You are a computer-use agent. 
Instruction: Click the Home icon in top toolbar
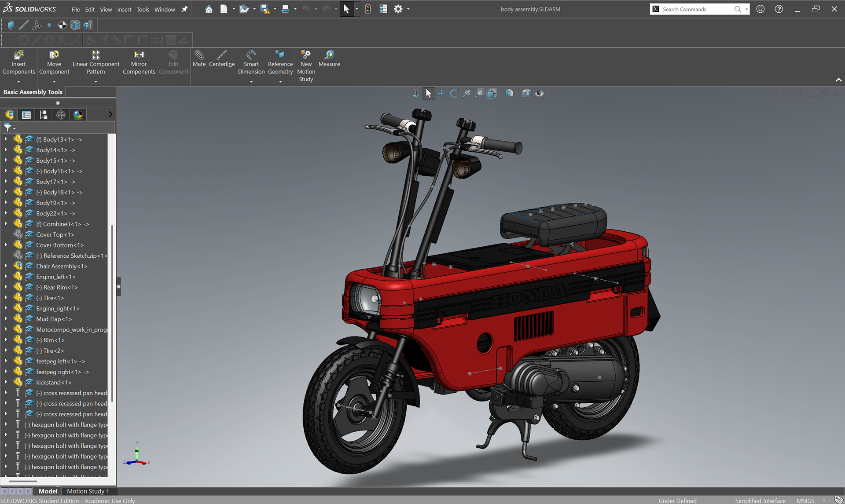pyautogui.click(x=209, y=9)
